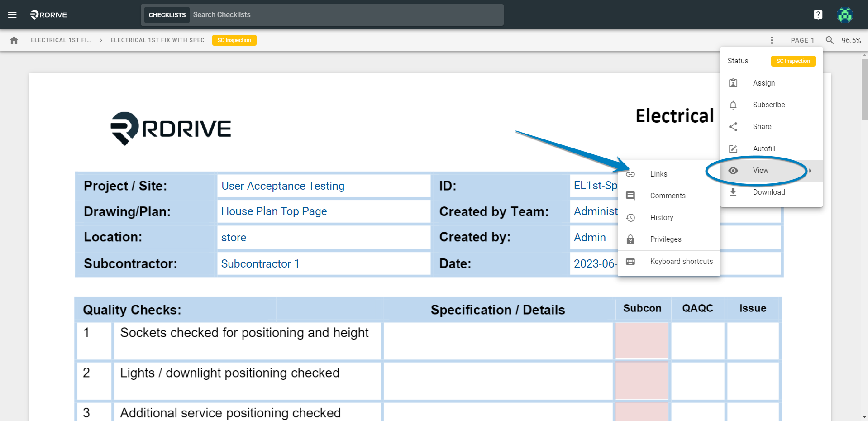Click the RDRIVE logo on the document
Image resolution: width=868 pixels, height=421 pixels.
(171, 129)
